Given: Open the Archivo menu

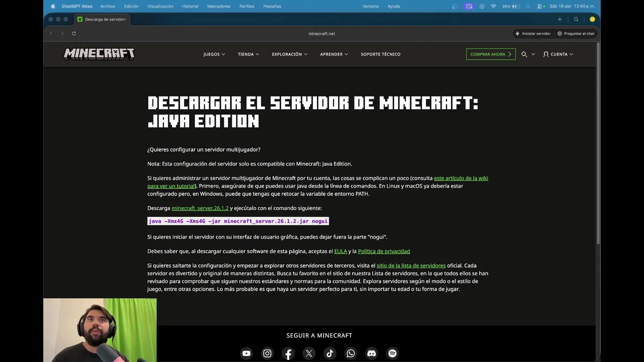Looking at the screenshot, I should point(108,6).
